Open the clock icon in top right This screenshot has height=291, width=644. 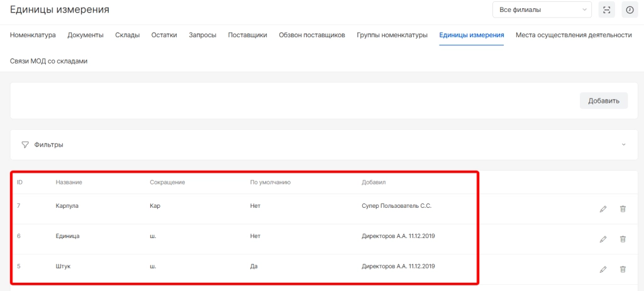628,10
